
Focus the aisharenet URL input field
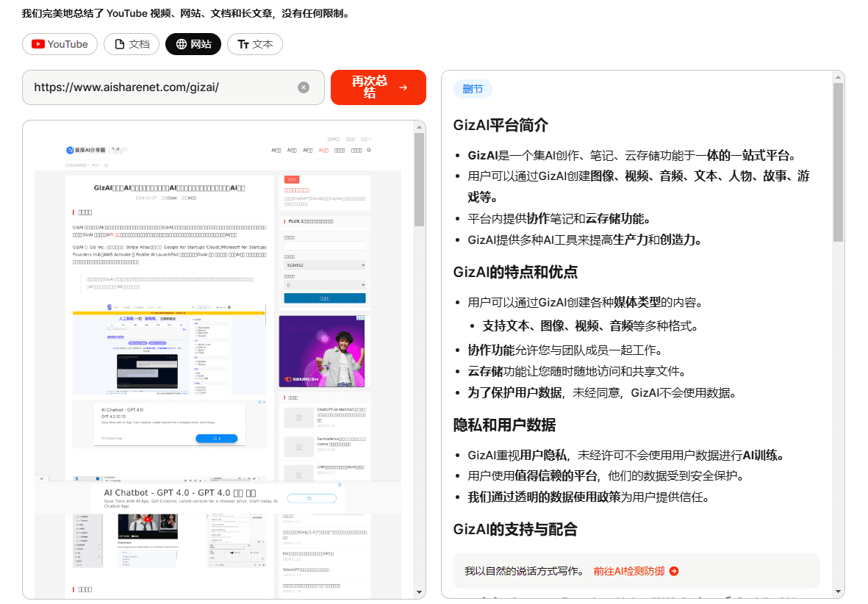pyautogui.click(x=173, y=87)
